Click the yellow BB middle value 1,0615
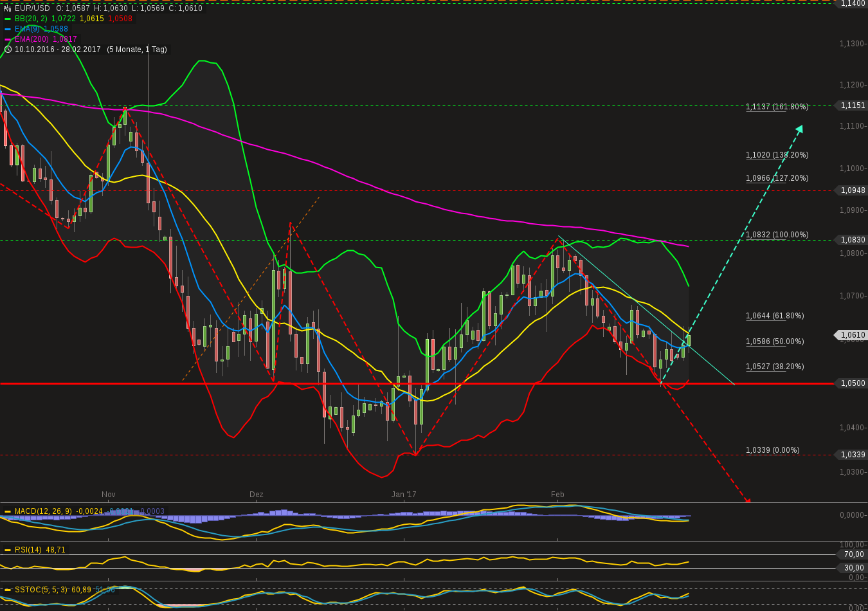 pos(92,19)
